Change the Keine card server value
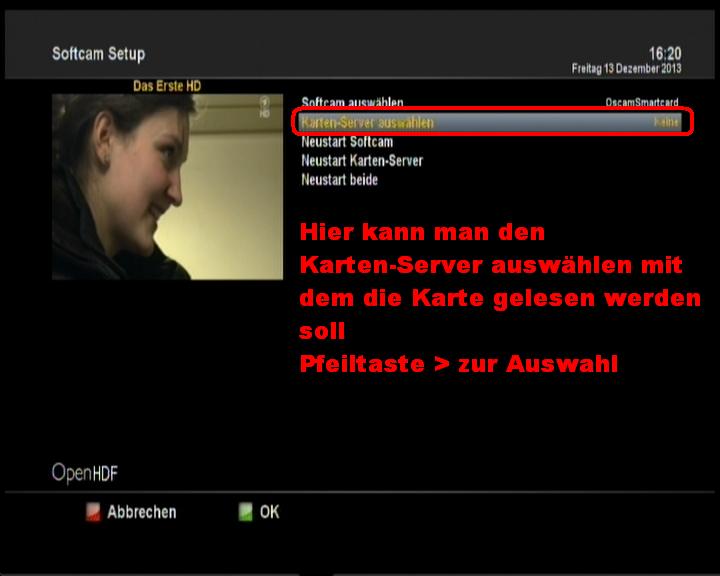The height and width of the screenshot is (576, 720). (666, 122)
